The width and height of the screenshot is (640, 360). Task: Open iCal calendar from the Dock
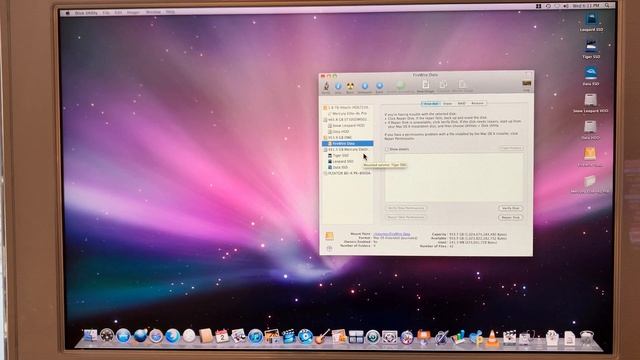[x=222, y=336]
